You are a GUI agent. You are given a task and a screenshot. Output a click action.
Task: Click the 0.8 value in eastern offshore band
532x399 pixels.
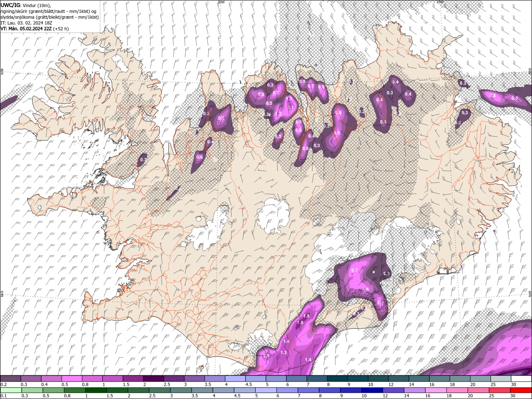[493, 96]
